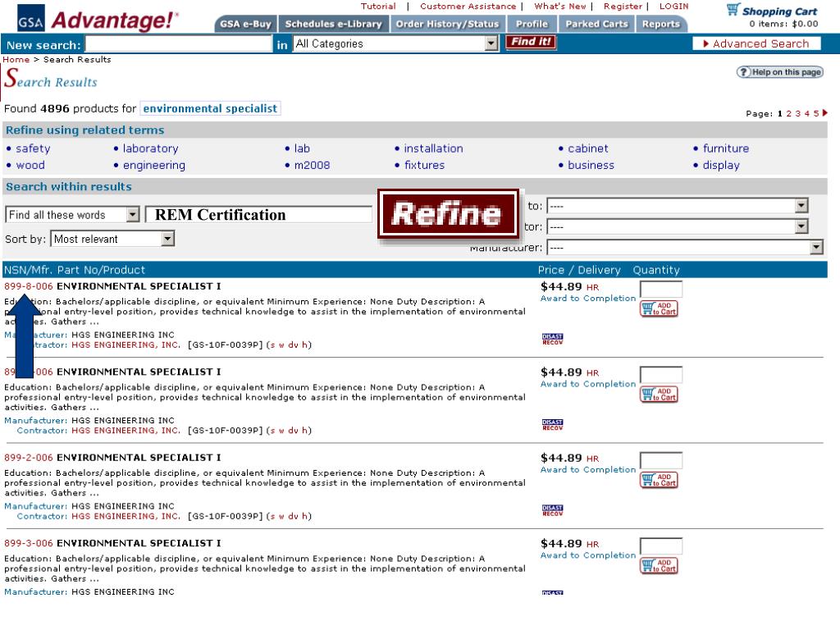Click Disaster Recovery icon for 899-2-006 item
This screenshot has height=630, width=840.
click(x=552, y=510)
